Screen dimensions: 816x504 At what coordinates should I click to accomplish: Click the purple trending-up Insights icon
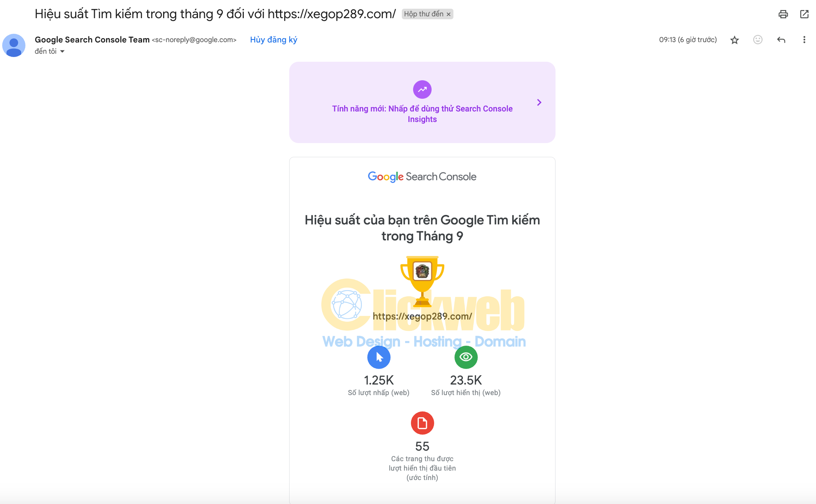click(x=422, y=89)
